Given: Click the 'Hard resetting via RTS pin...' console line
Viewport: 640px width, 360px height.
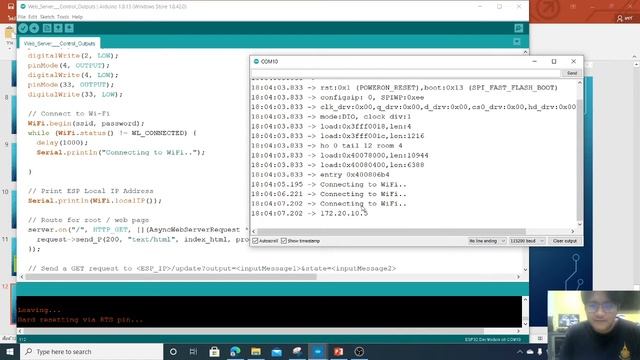Looking at the screenshot, I should 80,320.
